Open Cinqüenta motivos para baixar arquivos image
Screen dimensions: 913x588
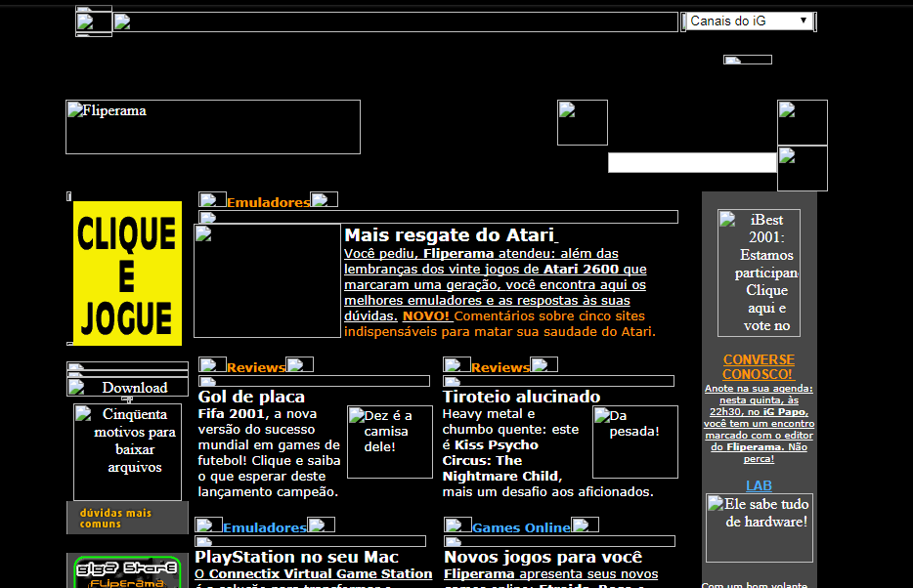click(127, 452)
